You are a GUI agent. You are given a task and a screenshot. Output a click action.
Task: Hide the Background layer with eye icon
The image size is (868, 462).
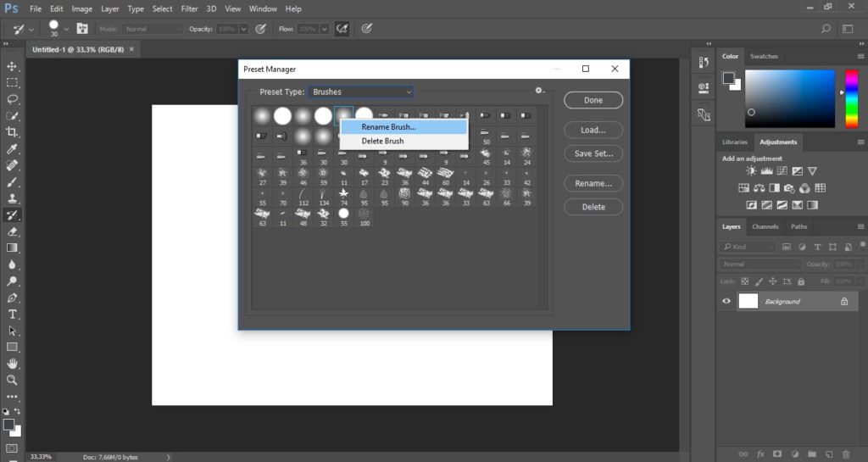726,301
